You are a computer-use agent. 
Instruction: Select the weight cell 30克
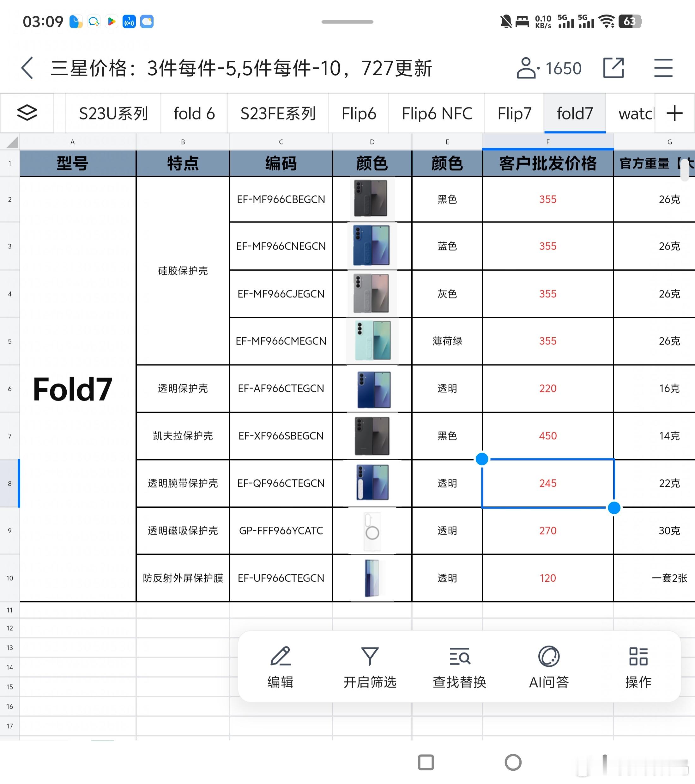point(654,531)
